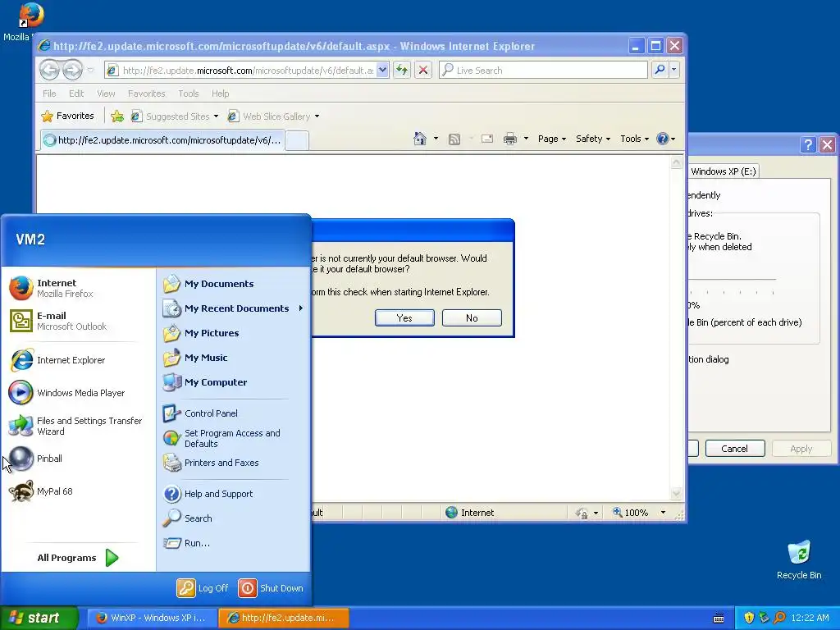Open search provider dropdown arrow

pyautogui.click(x=674, y=70)
